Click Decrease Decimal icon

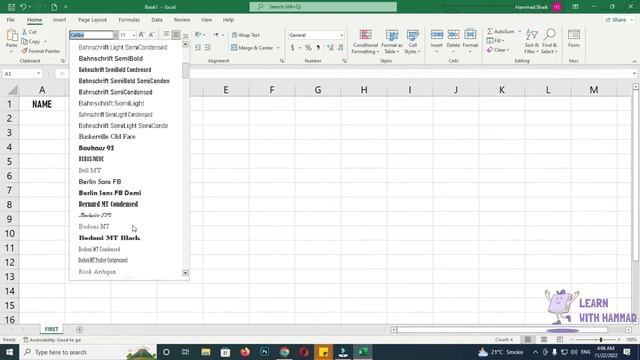[340, 48]
